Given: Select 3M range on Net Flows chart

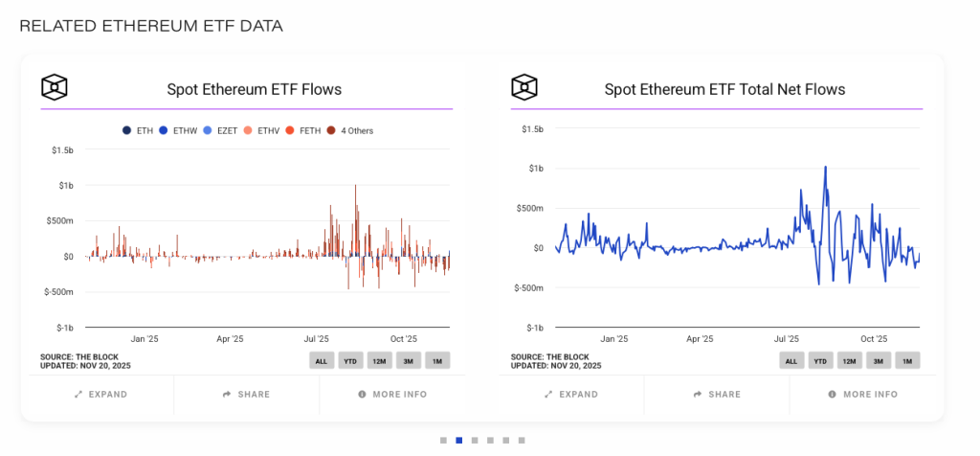Looking at the screenshot, I should (879, 361).
